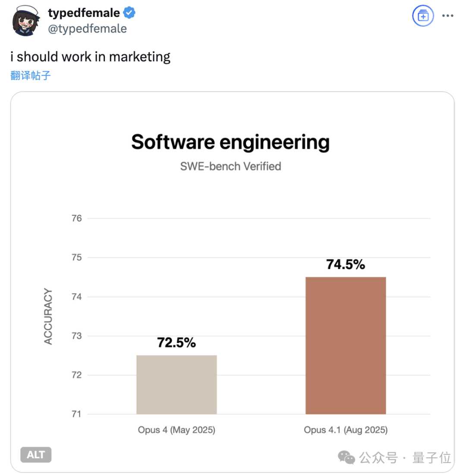Image resolution: width=466 pixels, height=476 pixels.
Task: Click the SWE-bench Verified subtitle
Action: tap(231, 166)
